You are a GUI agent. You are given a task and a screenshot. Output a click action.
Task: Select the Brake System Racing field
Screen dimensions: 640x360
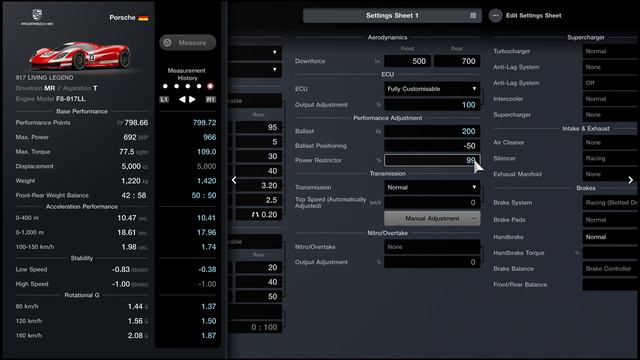[x=611, y=202]
